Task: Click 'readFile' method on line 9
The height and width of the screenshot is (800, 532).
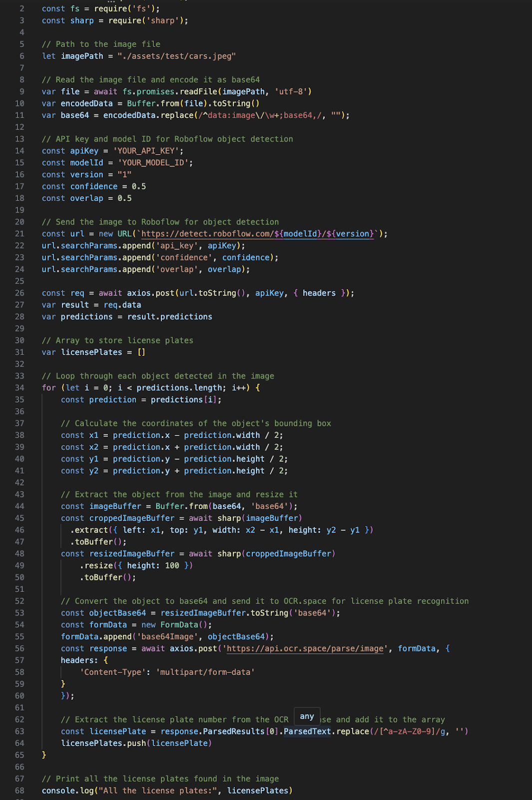Action: 198,91
